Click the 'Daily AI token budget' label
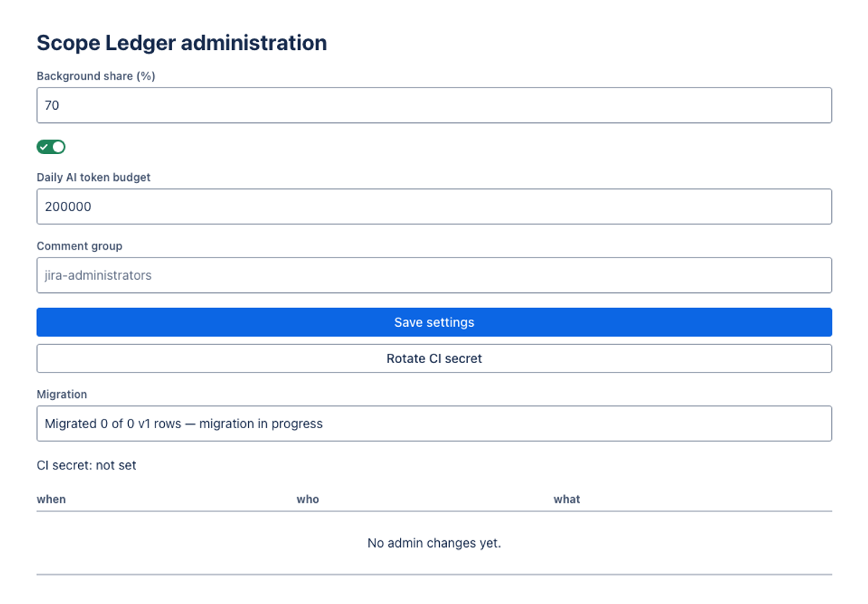Image resolution: width=868 pixels, height=604 pixels. [94, 177]
